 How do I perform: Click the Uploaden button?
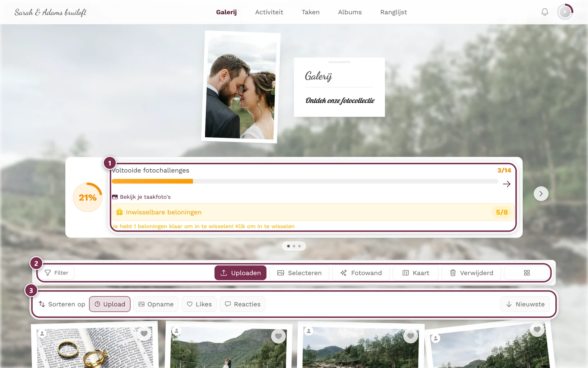click(241, 273)
